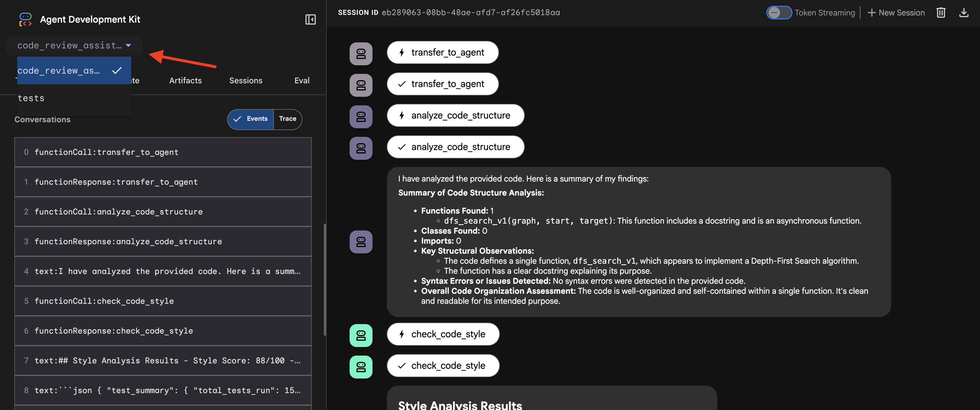Image resolution: width=980 pixels, height=410 pixels.
Task: Switch conversations view to Events
Action: [x=251, y=119]
